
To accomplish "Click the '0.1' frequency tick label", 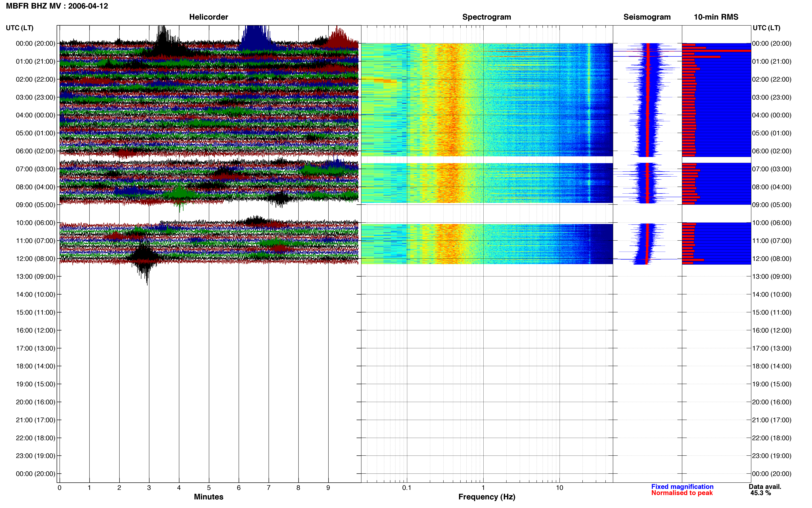I will tap(407, 487).
